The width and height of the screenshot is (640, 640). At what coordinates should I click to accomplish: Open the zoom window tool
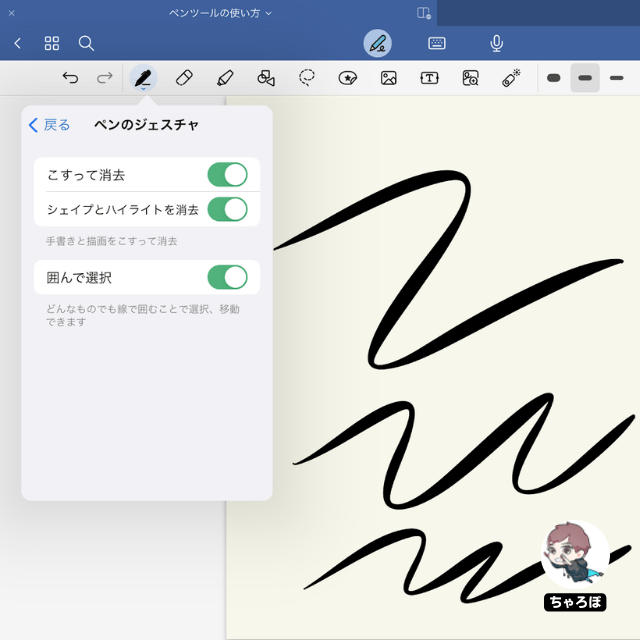click(470, 78)
